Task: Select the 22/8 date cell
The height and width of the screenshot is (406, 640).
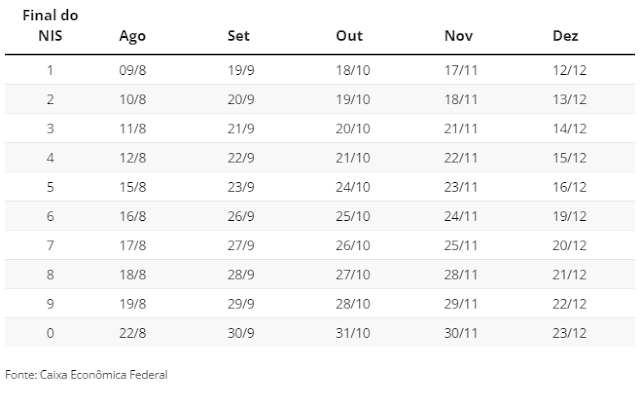Action: click(x=132, y=333)
